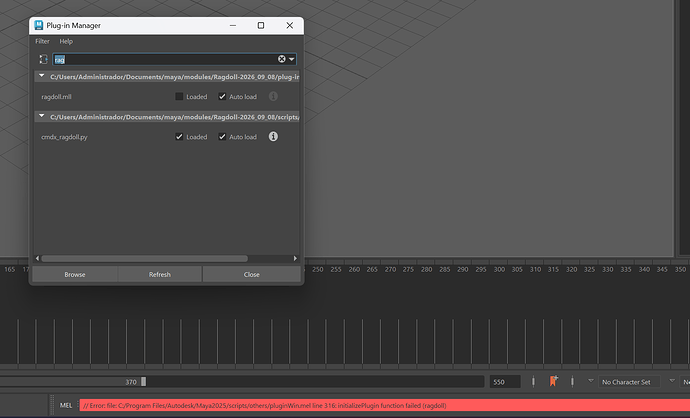Click the Close button at dialog bottom
Screen dimensions: 690x418
point(252,274)
